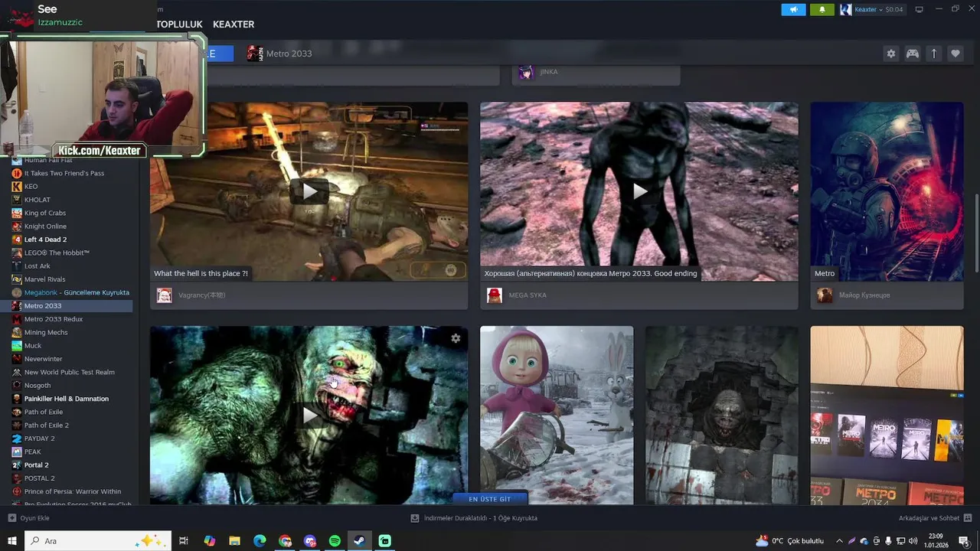This screenshot has height=551, width=980.
Task: Show hidden system tray icons chevron
Action: pos(840,541)
